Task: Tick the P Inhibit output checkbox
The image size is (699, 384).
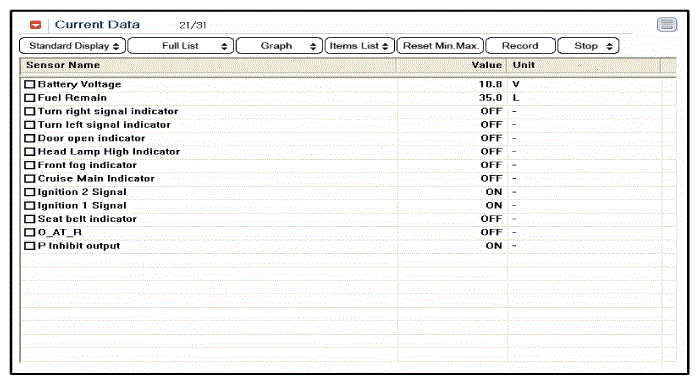Action: 30,246
